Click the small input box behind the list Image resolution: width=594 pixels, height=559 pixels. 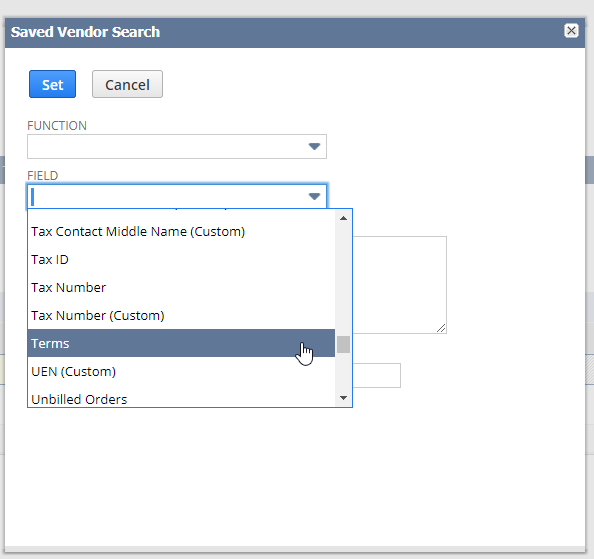pyautogui.click(x=377, y=375)
